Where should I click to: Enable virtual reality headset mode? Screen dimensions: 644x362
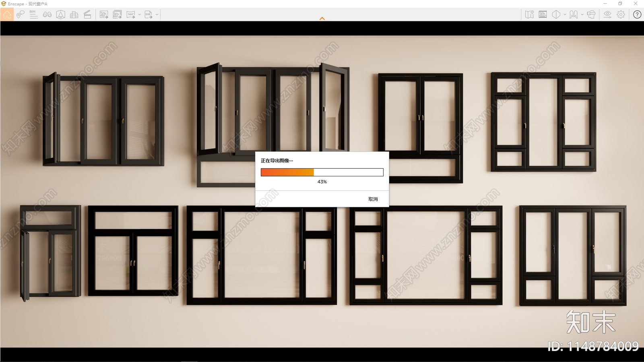point(591,14)
